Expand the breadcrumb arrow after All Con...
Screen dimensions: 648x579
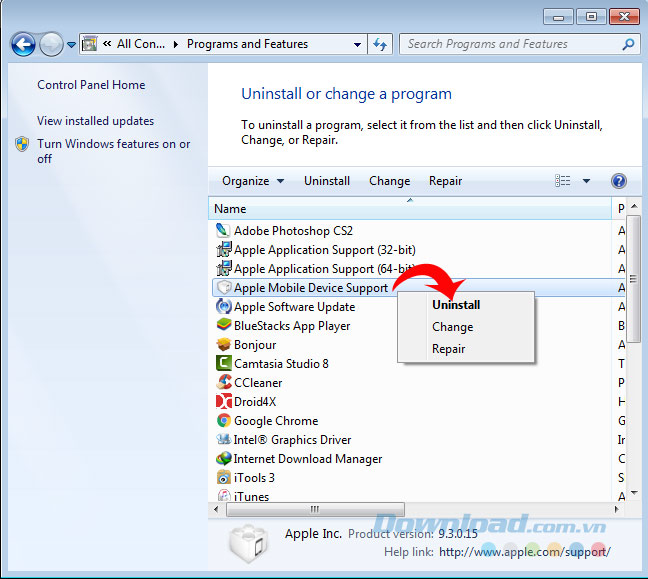click(176, 44)
